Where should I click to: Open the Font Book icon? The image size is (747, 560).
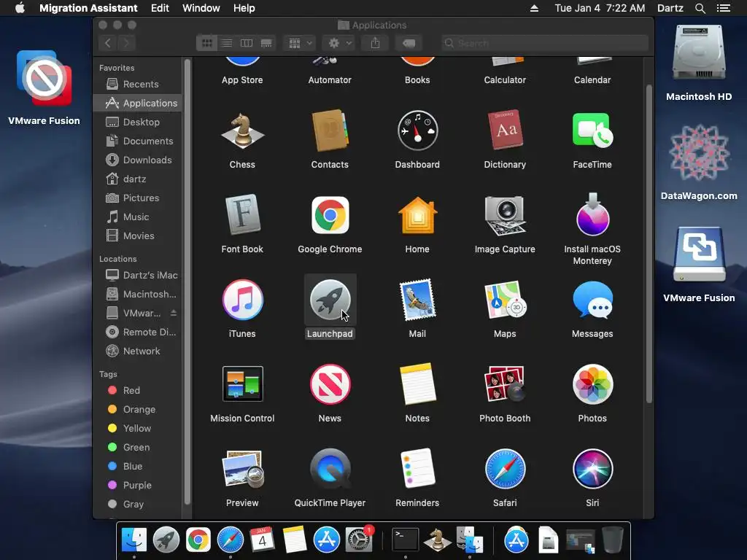click(x=242, y=215)
